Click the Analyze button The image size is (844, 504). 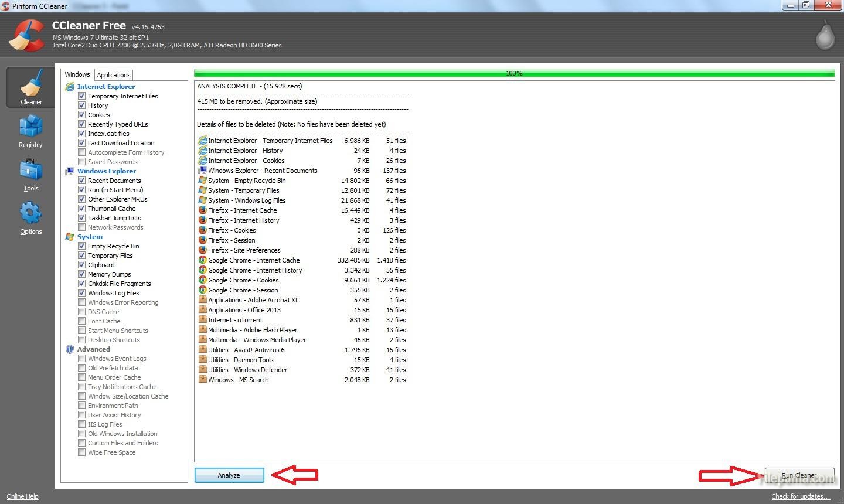(229, 475)
